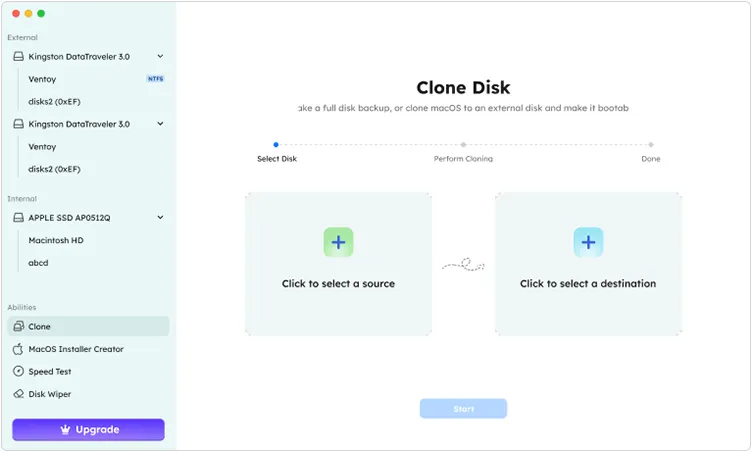Open Disk Wiper
This screenshot has height=452, width=752.
pos(88,394)
